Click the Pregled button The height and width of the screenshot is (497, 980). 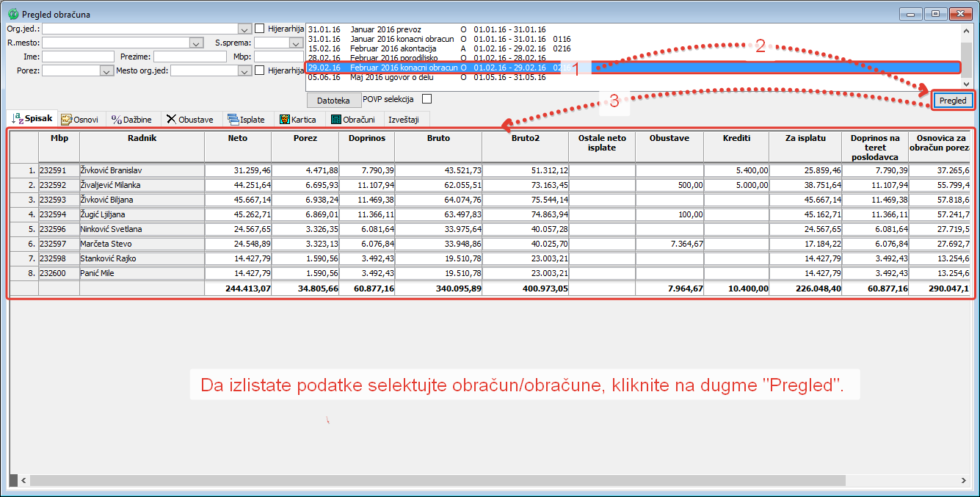click(x=953, y=101)
